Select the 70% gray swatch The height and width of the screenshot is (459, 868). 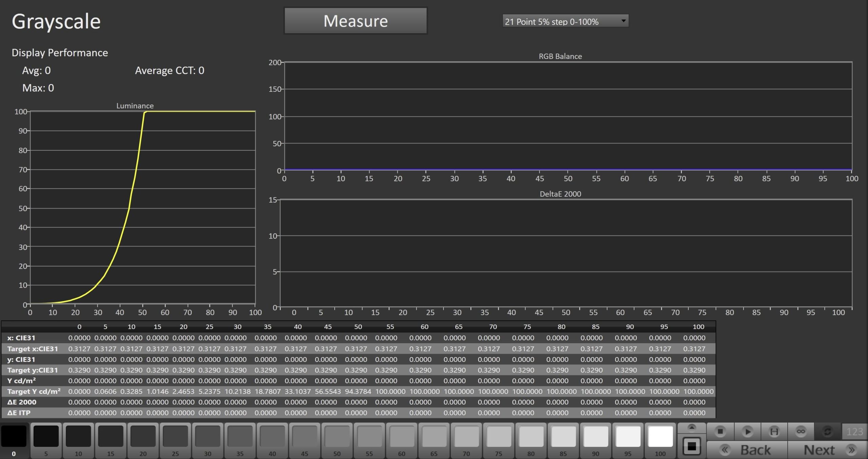click(x=466, y=440)
